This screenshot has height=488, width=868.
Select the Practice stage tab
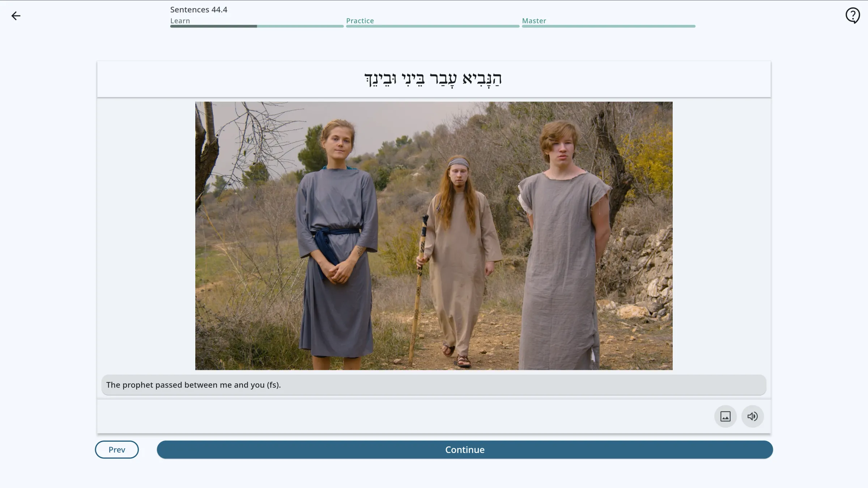pos(360,21)
